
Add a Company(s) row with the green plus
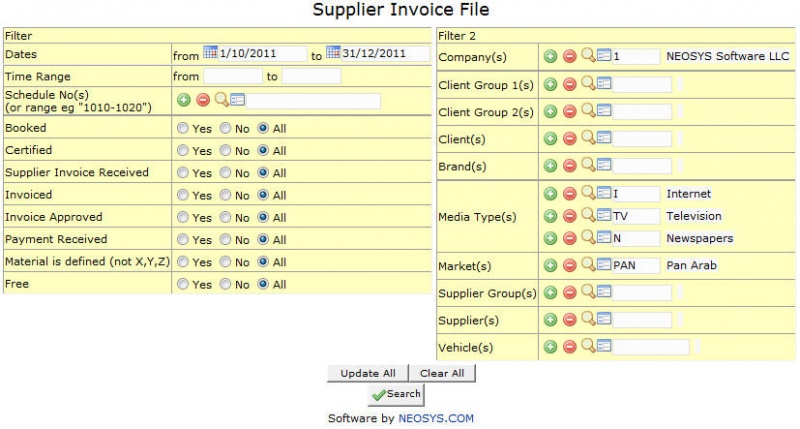pos(550,56)
